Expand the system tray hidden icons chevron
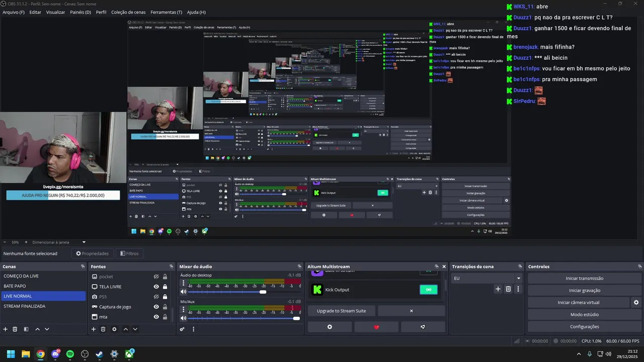The image size is (644, 362). [579, 354]
